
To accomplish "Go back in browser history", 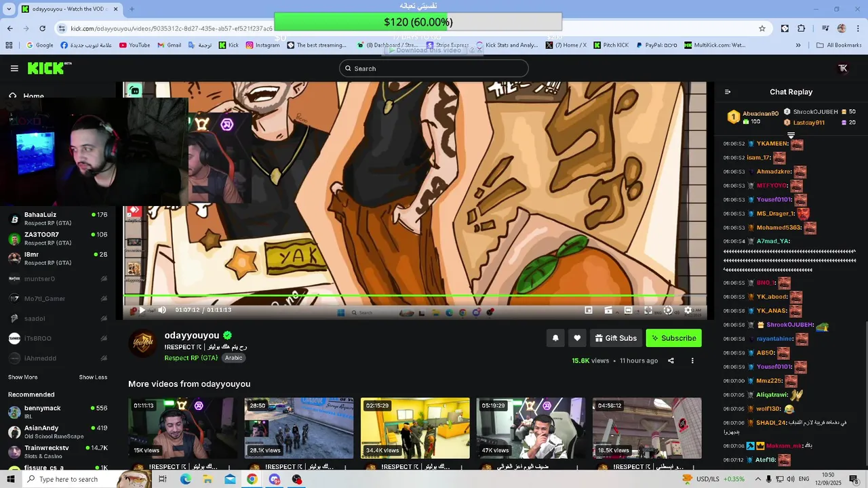I will pos(9,28).
